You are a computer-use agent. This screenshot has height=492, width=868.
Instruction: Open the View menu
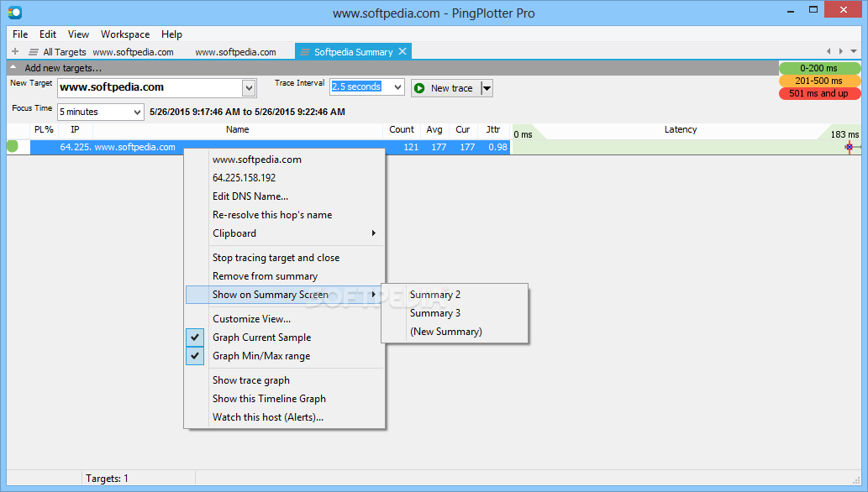pos(78,34)
